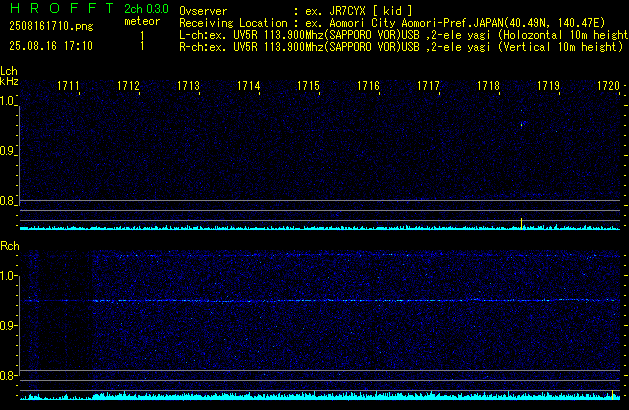
Task: Click the Rch 0.8 kHz axis label
Action: tap(8, 375)
